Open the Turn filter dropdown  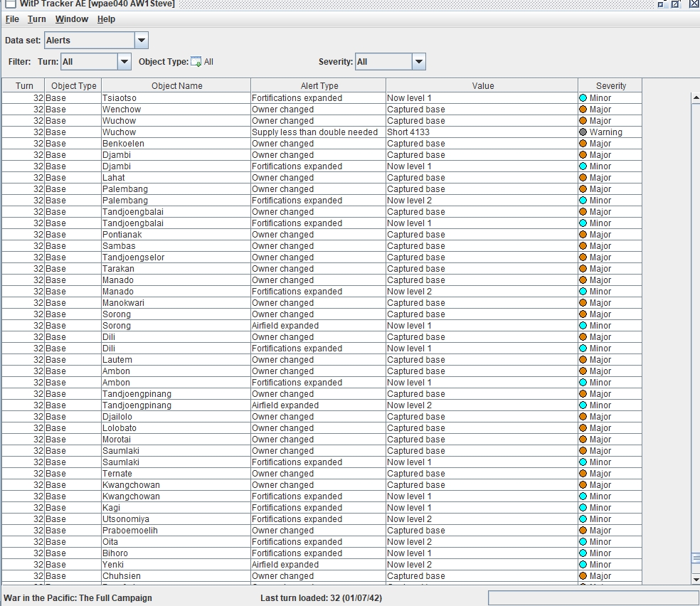tap(124, 62)
